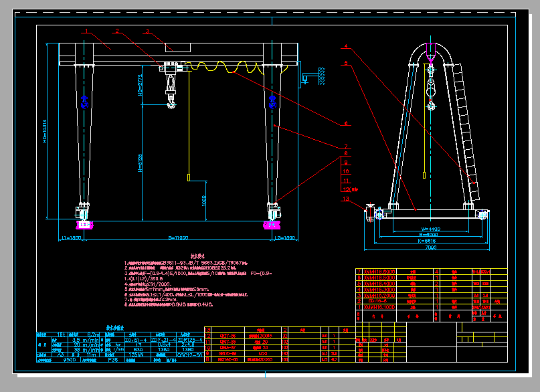
Task: Click callout number 13 near the side view base
Action: (345, 199)
